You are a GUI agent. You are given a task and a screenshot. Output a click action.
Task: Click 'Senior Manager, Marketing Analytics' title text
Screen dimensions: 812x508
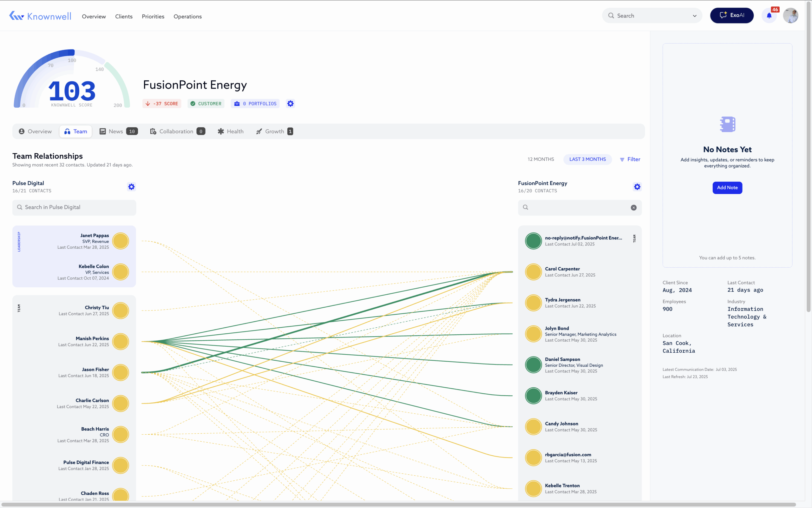(580, 334)
